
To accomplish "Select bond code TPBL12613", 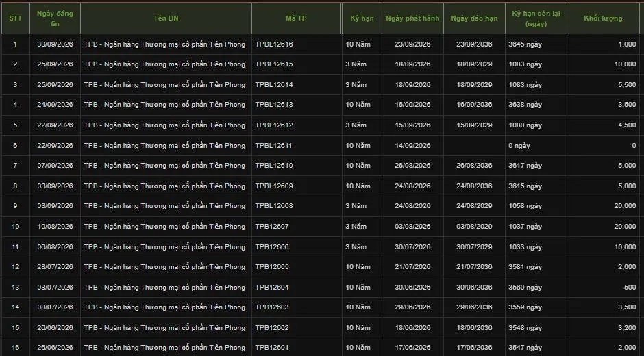I will click(x=274, y=105).
